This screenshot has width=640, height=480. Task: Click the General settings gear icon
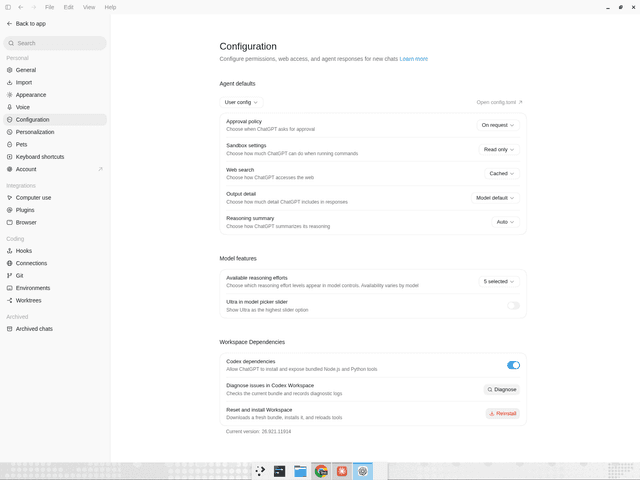click(10, 70)
